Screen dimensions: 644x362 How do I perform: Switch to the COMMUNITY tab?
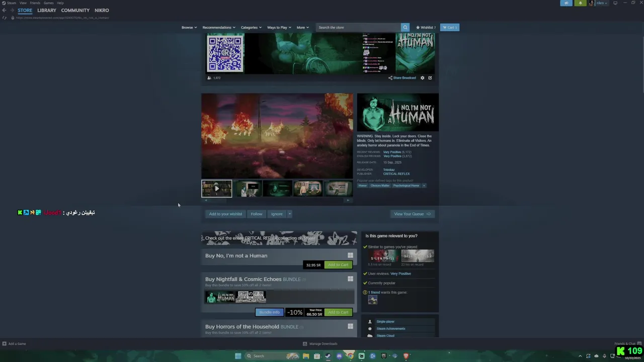pyautogui.click(x=75, y=10)
